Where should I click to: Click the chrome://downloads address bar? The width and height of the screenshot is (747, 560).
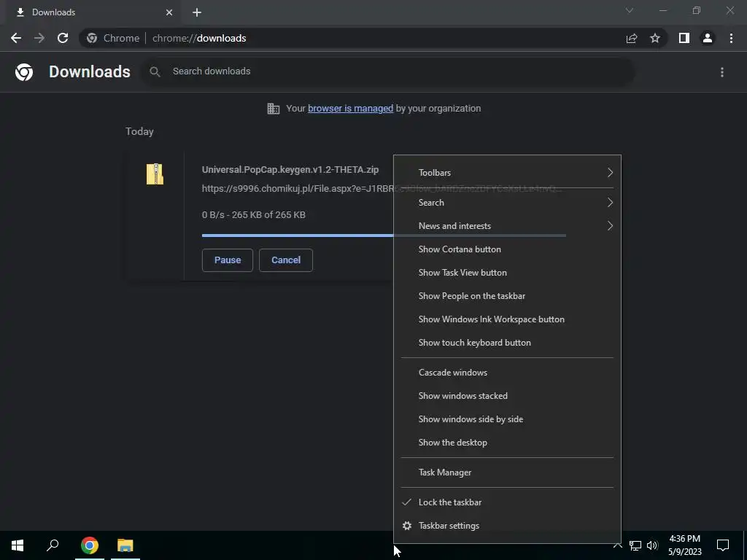[371, 38]
